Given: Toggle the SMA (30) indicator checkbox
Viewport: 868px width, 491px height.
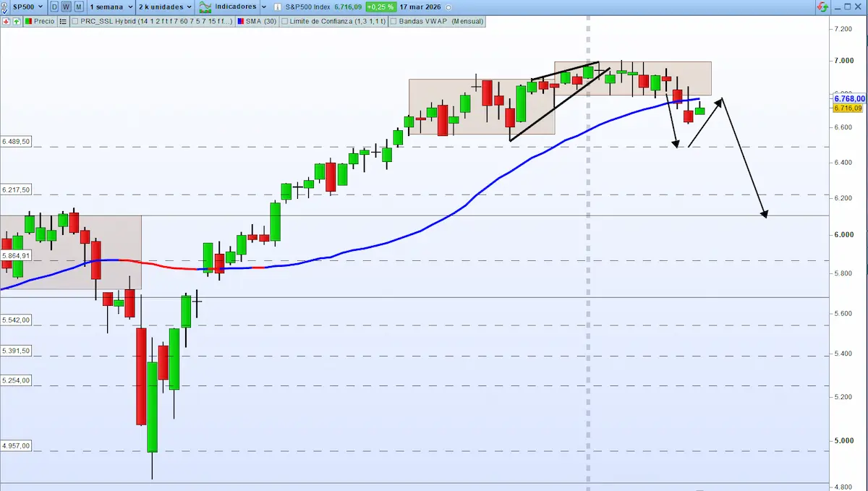Looking at the screenshot, I should (240, 22).
